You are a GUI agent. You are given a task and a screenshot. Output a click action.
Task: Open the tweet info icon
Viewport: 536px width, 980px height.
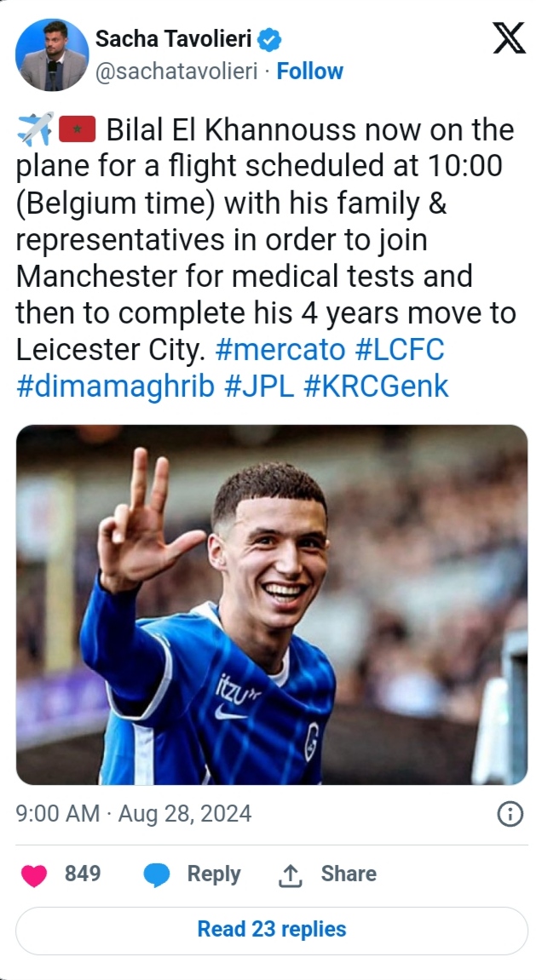point(510,814)
